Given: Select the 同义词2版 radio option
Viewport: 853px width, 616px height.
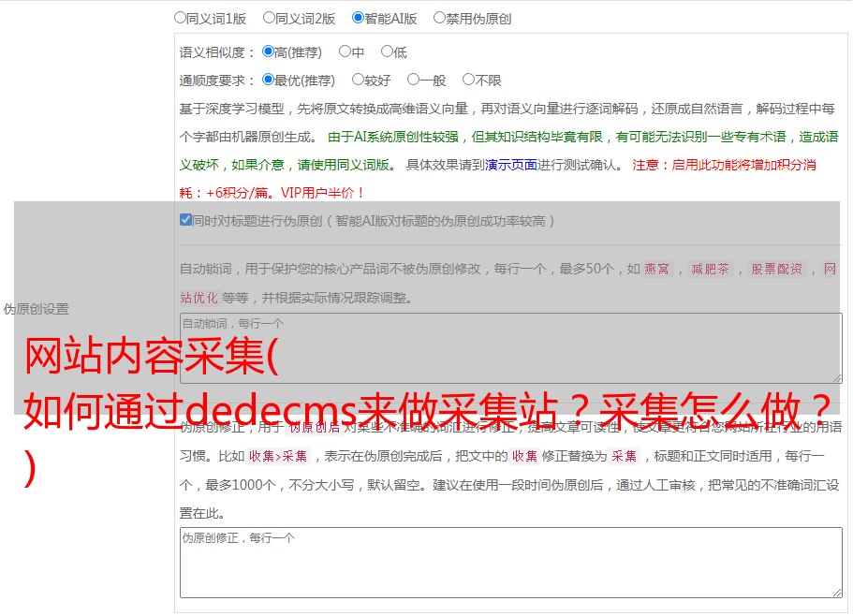Looking at the screenshot, I should [269, 18].
